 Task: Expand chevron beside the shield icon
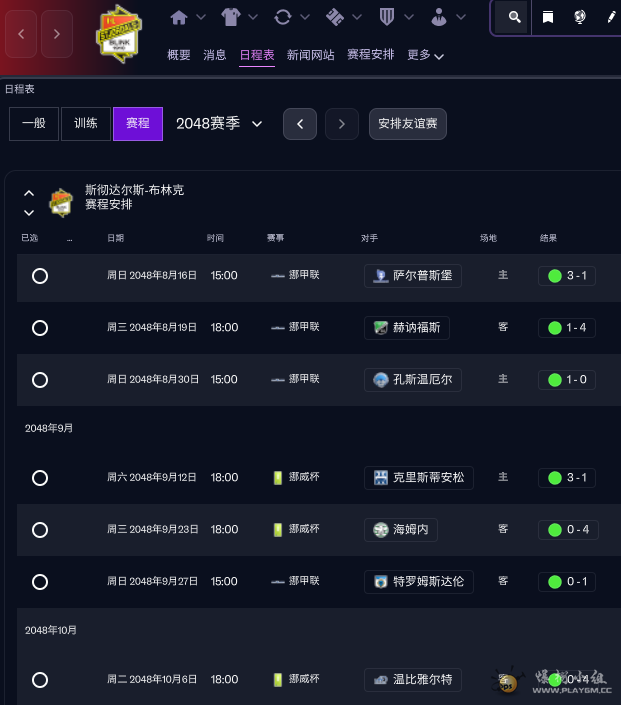pyautogui.click(x=409, y=17)
